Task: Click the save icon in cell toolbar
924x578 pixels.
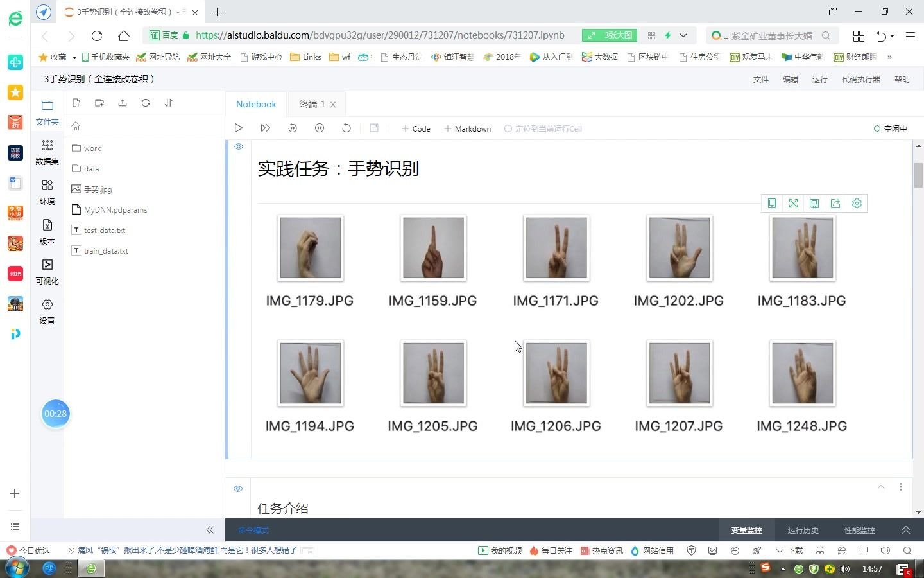Action: coord(814,204)
